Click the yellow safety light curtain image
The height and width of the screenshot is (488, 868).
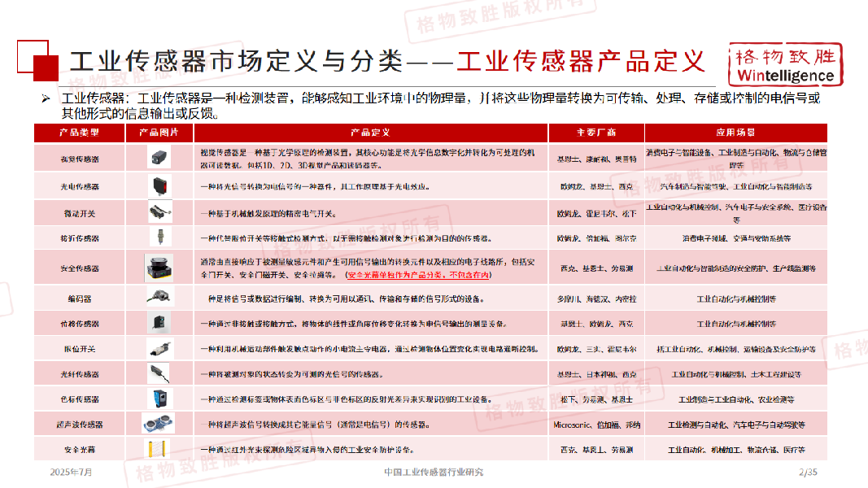tap(157, 449)
